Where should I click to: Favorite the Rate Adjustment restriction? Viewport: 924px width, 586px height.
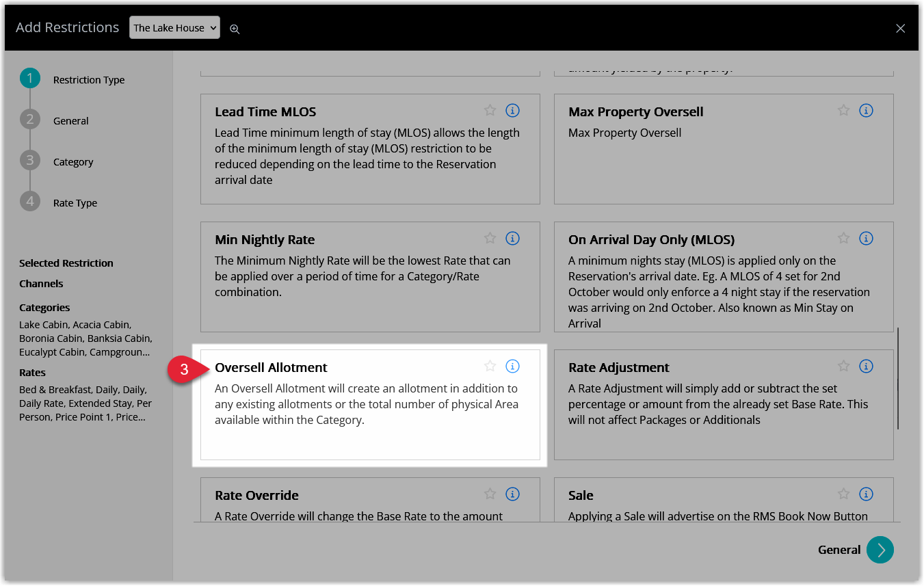(843, 366)
